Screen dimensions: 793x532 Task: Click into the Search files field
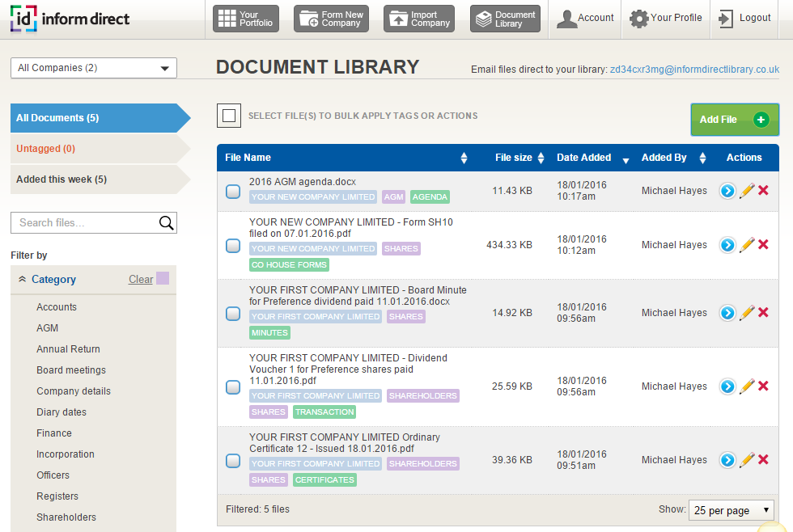click(x=84, y=223)
